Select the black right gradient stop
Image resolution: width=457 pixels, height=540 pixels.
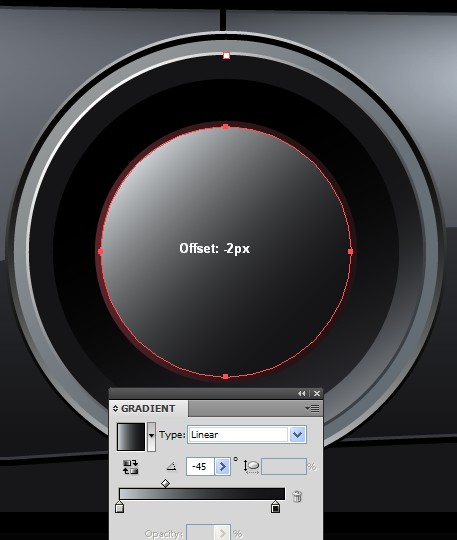(x=275, y=507)
